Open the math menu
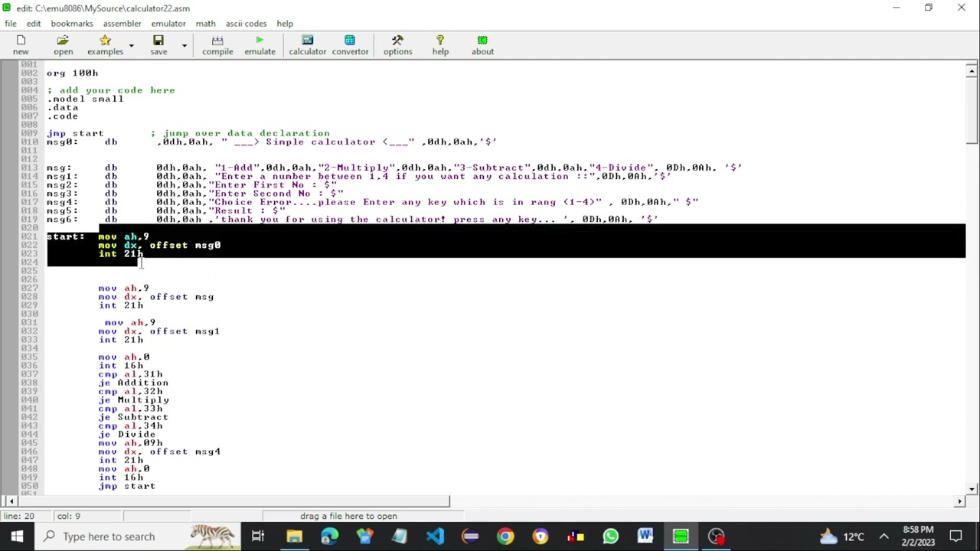The image size is (980, 551). coord(205,24)
